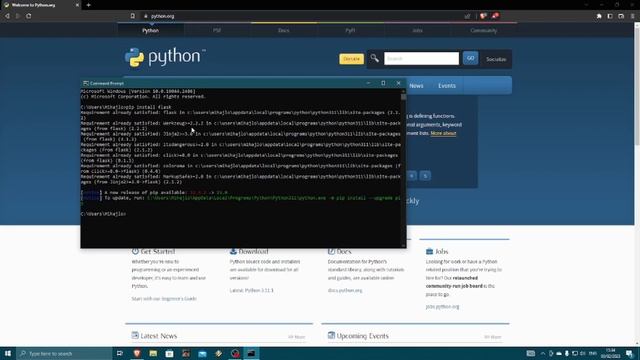Click the Brave browser taskbar icon
This screenshot has height=360, width=640.
(x=137, y=353)
